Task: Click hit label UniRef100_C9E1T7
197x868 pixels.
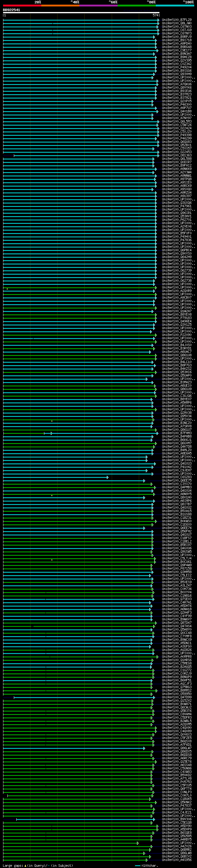Action: (x=176, y=50)
